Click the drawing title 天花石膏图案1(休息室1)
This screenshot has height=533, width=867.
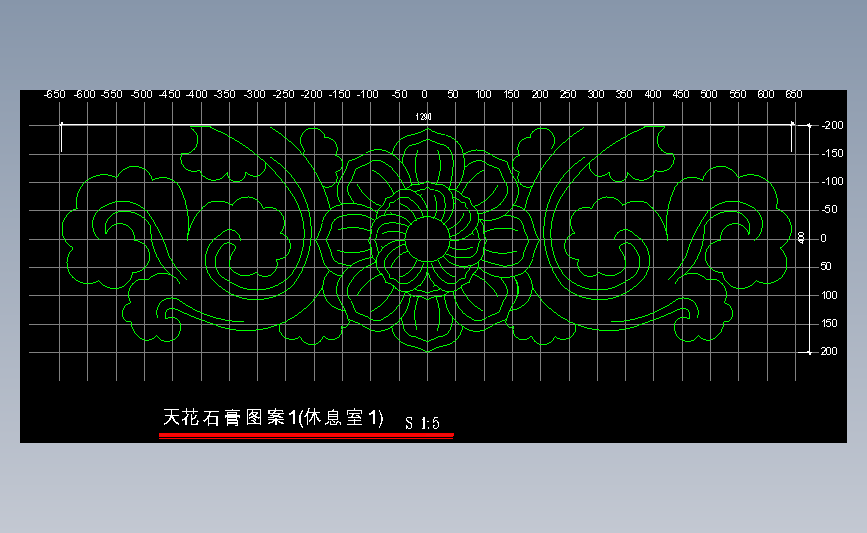(273, 417)
